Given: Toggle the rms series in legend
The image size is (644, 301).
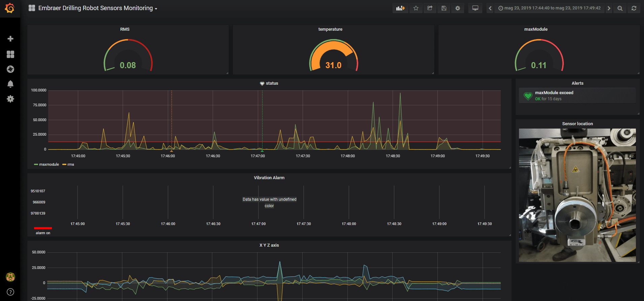Looking at the screenshot, I should point(70,165).
